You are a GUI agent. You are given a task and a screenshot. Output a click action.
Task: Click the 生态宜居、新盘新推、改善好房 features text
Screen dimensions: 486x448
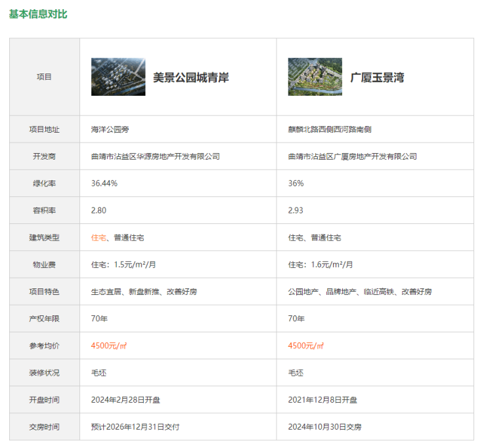pos(143,292)
